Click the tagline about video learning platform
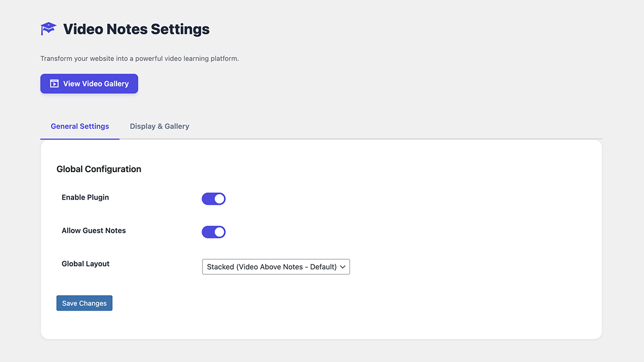Viewport: 644px width, 362px height. point(140,58)
